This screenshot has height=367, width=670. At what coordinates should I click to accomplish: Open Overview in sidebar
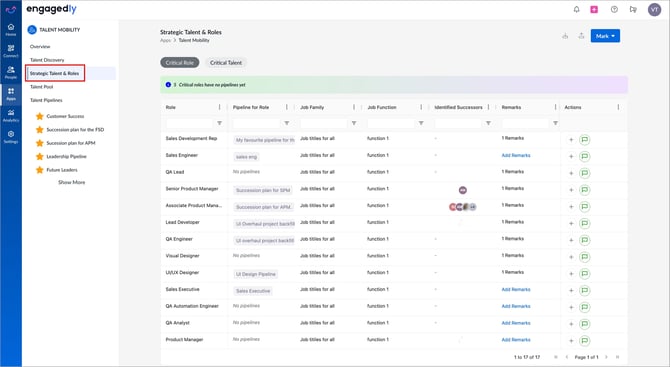click(x=40, y=47)
